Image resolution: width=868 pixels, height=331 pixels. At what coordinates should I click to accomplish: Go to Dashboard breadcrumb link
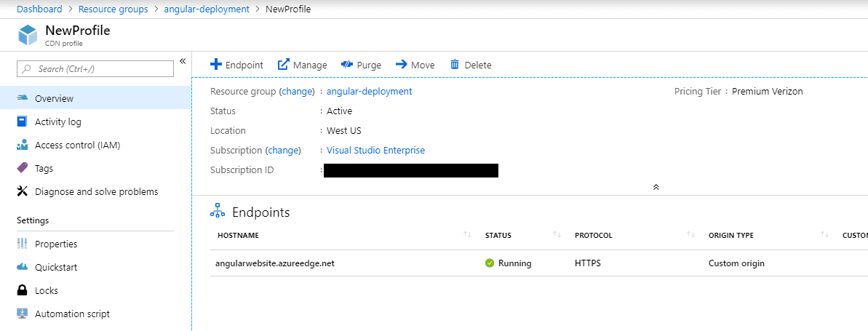[40, 9]
